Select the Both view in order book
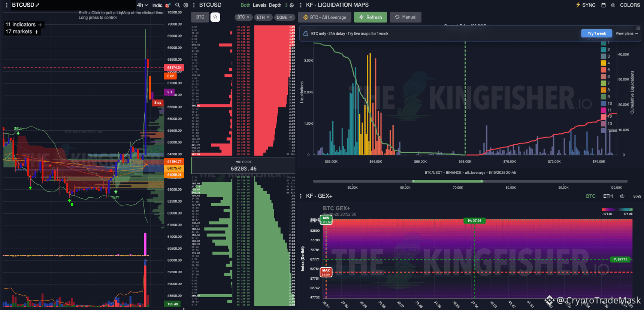This screenshot has width=644, height=310. pos(245,5)
